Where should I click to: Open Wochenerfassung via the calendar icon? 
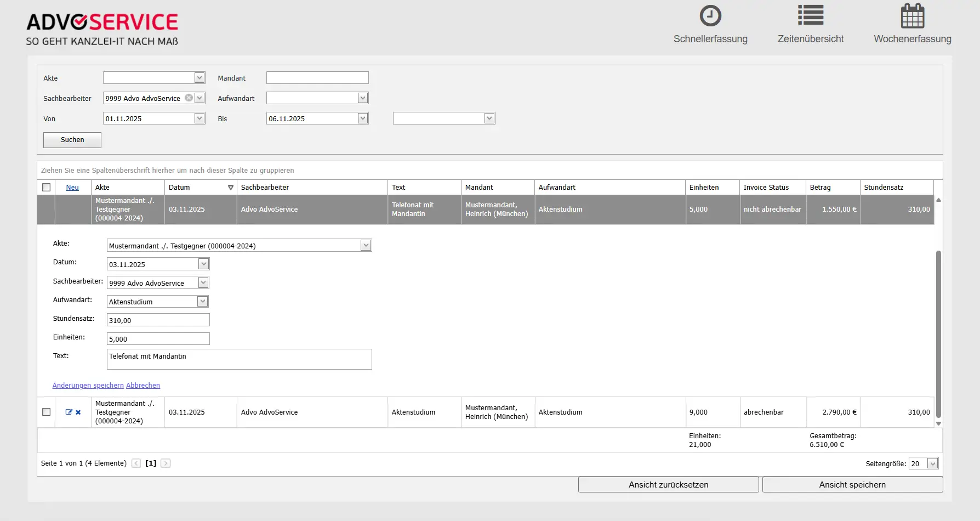pyautogui.click(x=912, y=16)
